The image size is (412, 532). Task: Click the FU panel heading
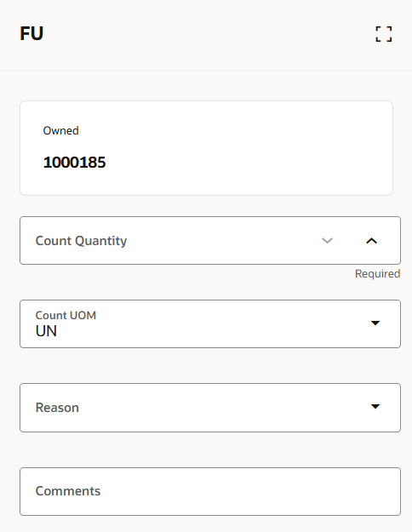[31, 33]
